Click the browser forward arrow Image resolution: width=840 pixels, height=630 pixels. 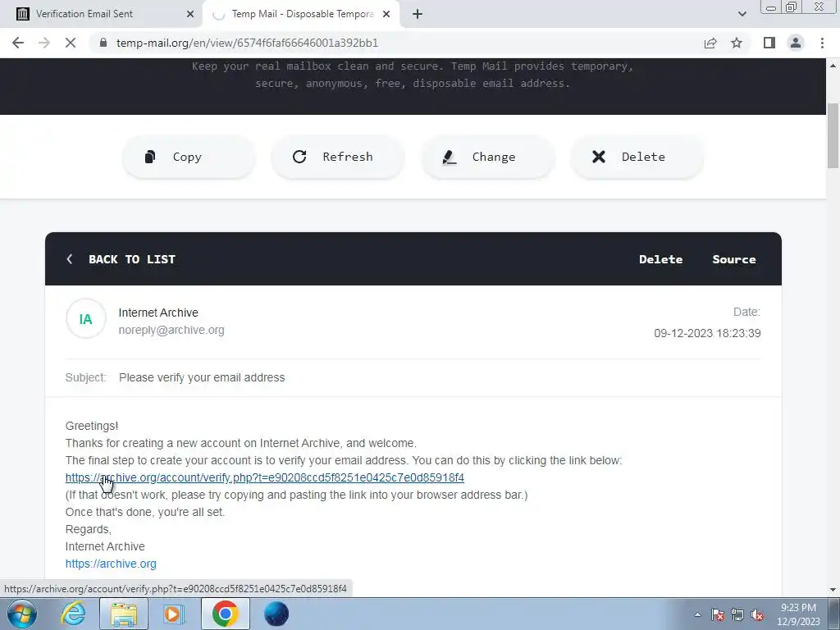(x=44, y=43)
